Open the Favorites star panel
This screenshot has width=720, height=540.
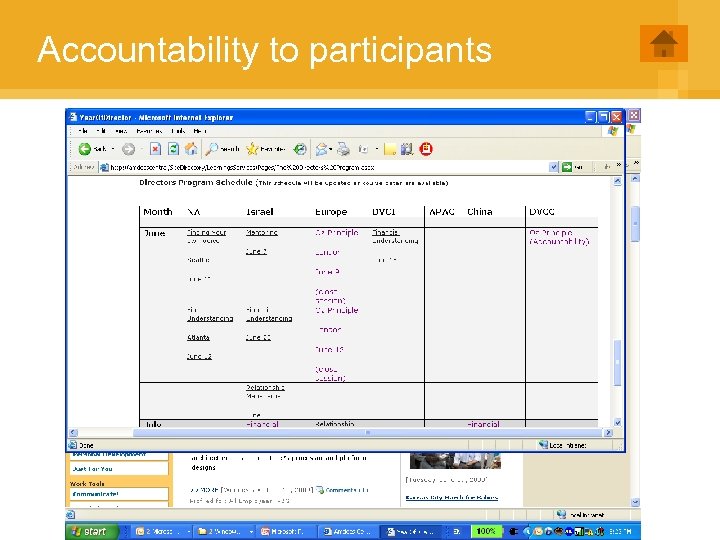coord(252,149)
